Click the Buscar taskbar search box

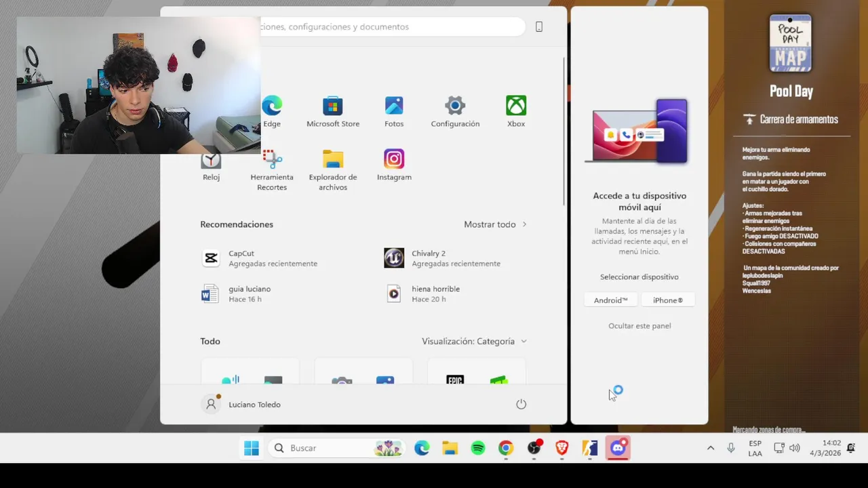pos(336,448)
